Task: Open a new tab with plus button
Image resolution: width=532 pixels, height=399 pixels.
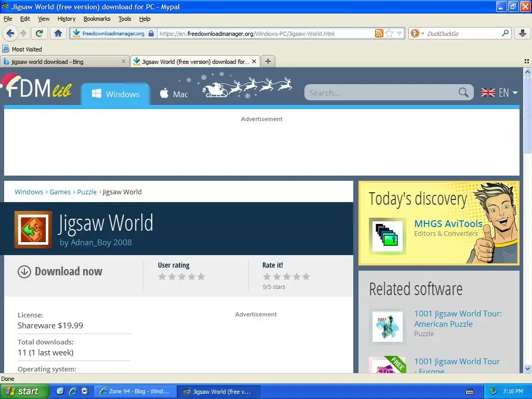Action: (268, 61)
